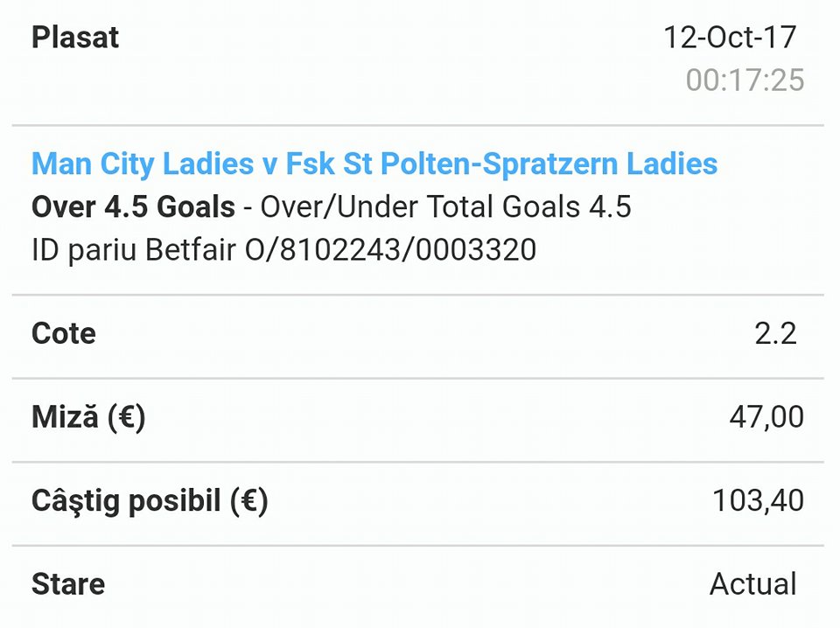840x628 pixels.
Task: Click the Câștig posibil (€) label
Action: [x=150, y=501]
